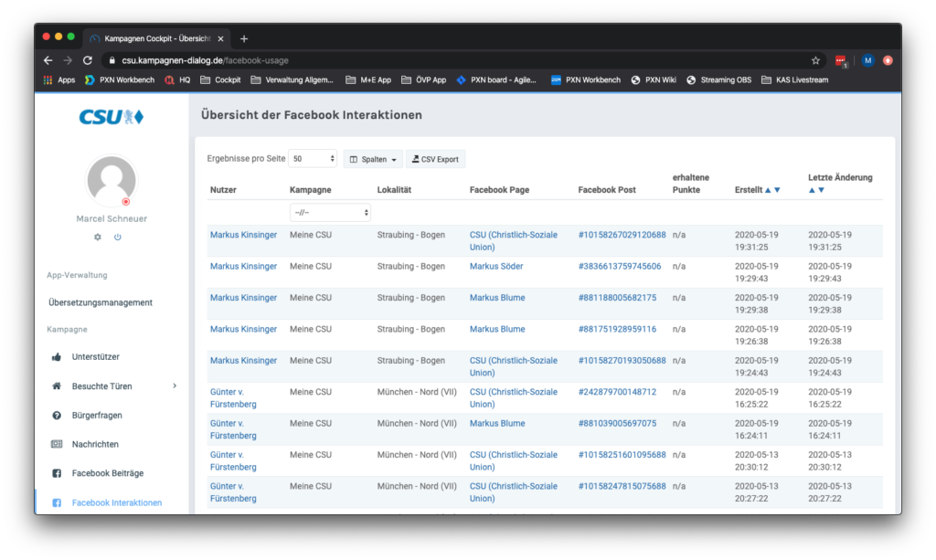Screen dimensions: 936x560
Task: Open Bürgerfragen in sidebar
Action: [97, 415]
